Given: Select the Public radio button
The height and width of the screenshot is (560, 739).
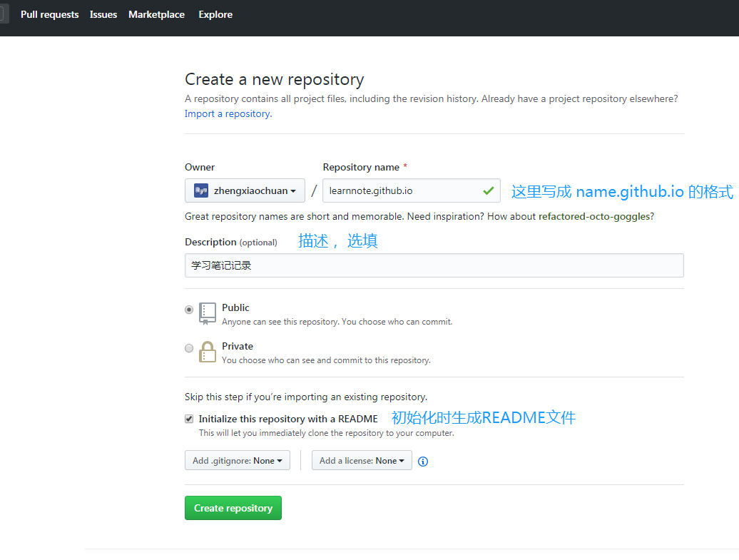Looking at the screenshot, I should tap(189, 310).
